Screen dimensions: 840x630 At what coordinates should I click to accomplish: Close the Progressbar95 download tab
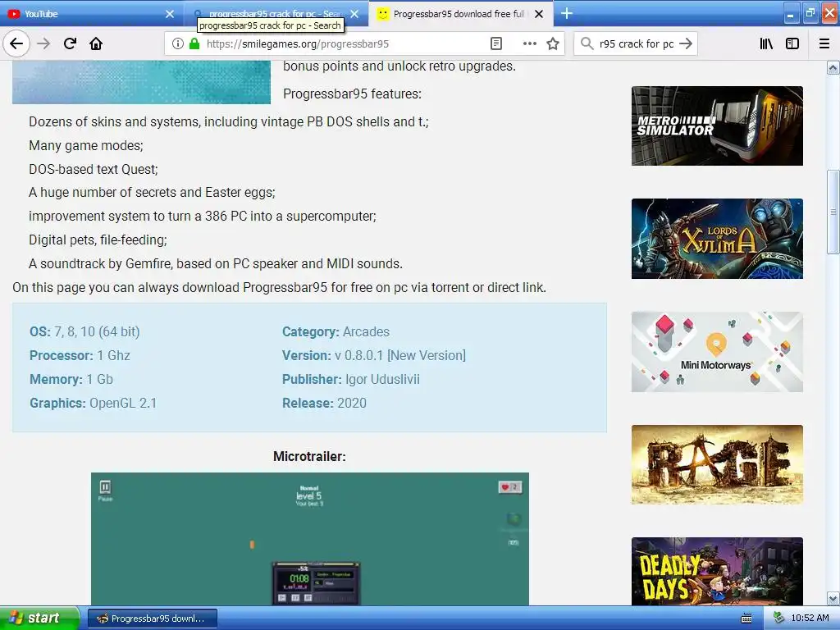pos(539,14)
